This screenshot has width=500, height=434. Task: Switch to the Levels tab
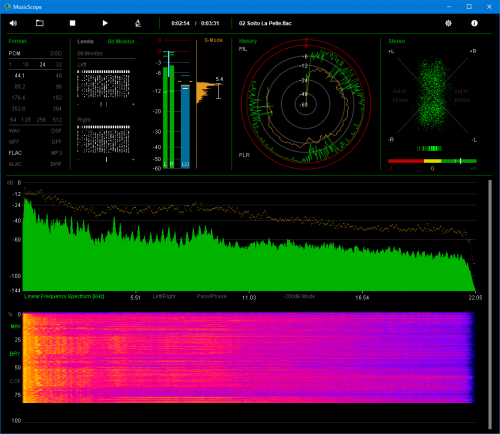point(85,41)
